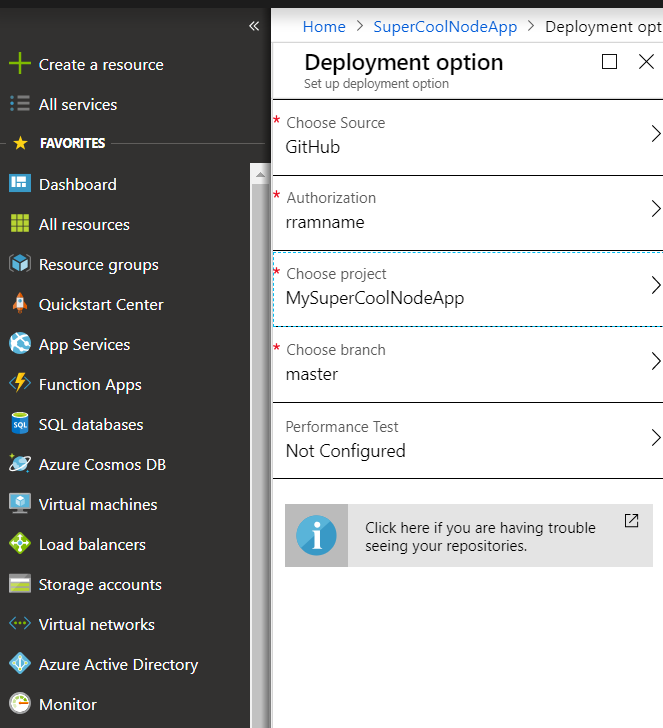Open Azure Cosmos DB icon
The width and height of the screenshot is (663, 728).
click(20, 464)
